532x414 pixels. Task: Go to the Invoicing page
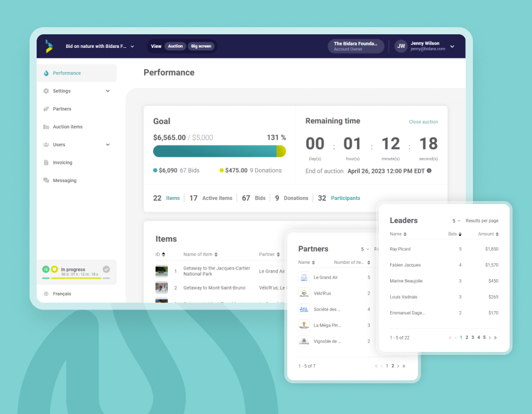61,162
